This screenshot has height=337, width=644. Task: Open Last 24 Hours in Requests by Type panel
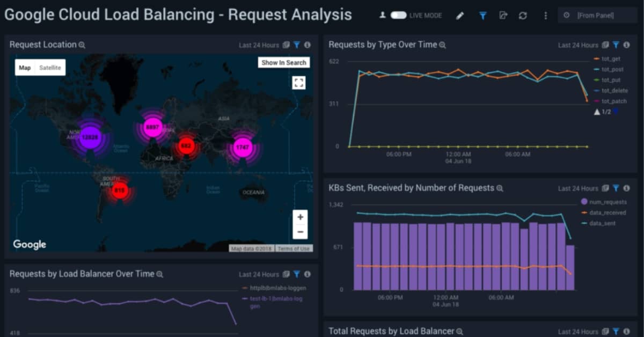(578, 46)
